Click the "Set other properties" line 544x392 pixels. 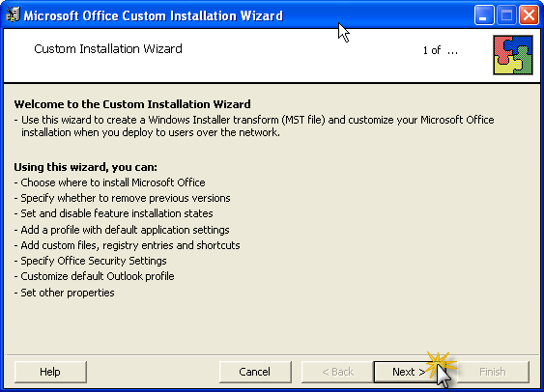[x=64, y=293]
